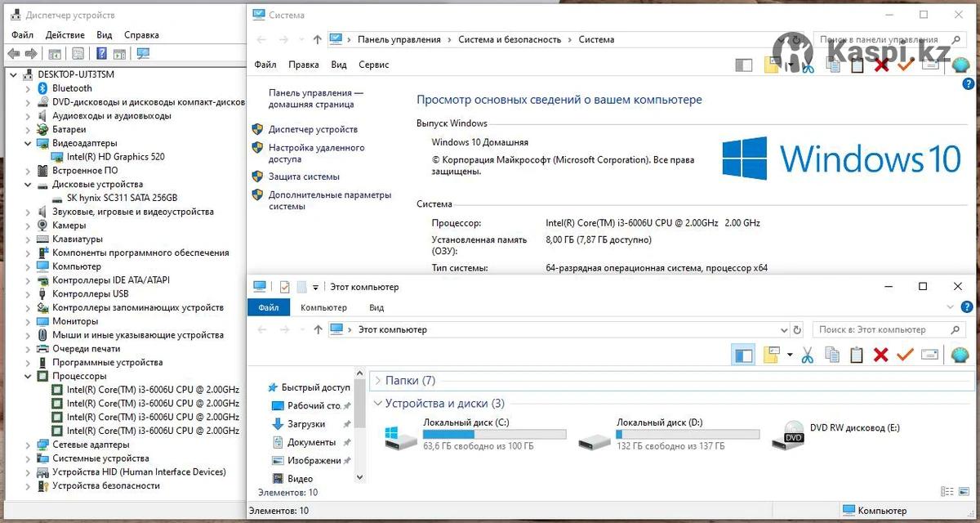Open Действие menu in Device Manager

[x=65, y=35]
